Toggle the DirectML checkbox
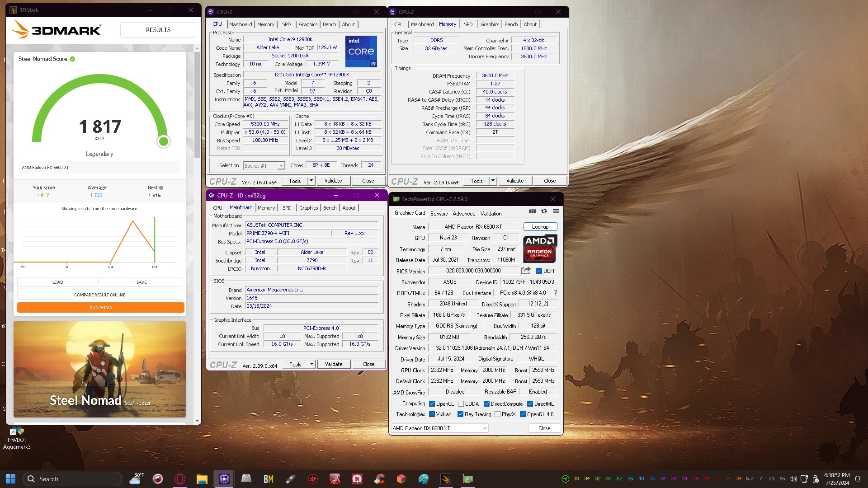The height and width of the screenshot is (488, 868). tap(530, 404)
